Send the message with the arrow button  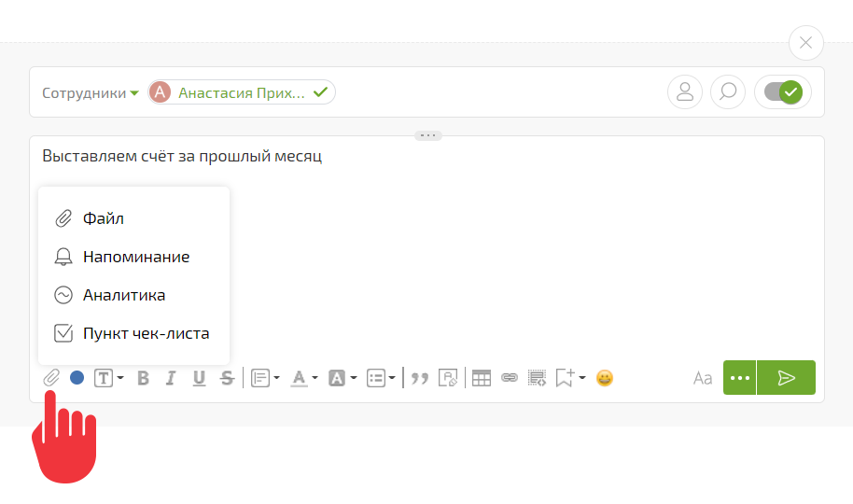[786, 378]
